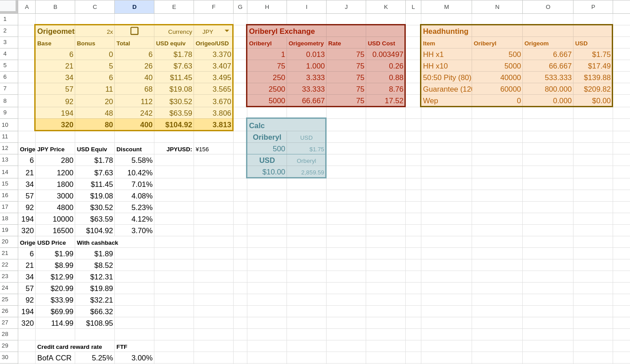Image resolution: width=630 pixels, height=364 pixels.
Task: Select row 10 header
Action: coord(9,125)
